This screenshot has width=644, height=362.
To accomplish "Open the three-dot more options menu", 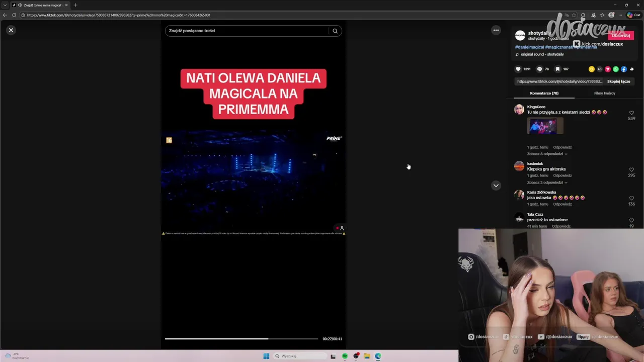I will [x=496, y=30].
